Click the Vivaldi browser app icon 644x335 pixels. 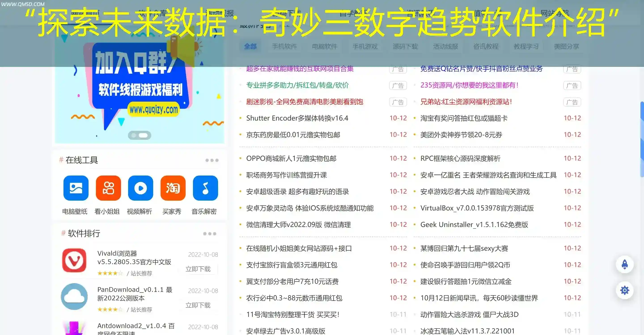74,260
